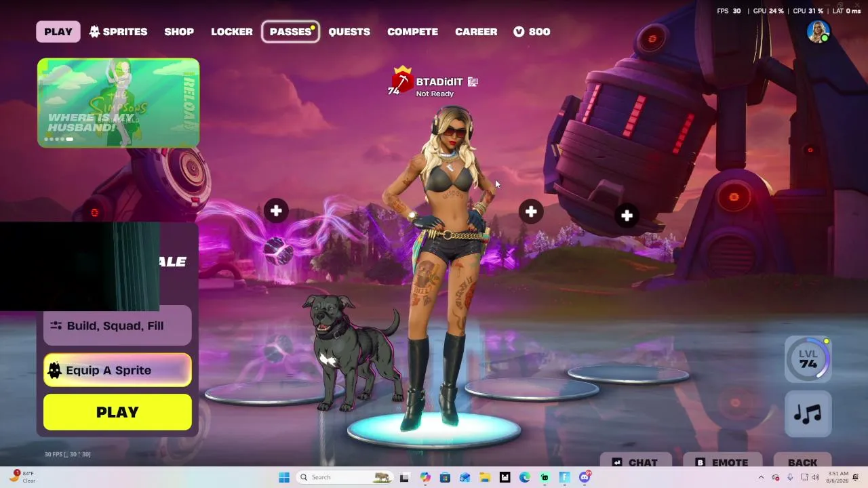The width and height of the screenshot is (868, 488).
Task: Open the jam tracks music button
Action: [x=808, y=413]
